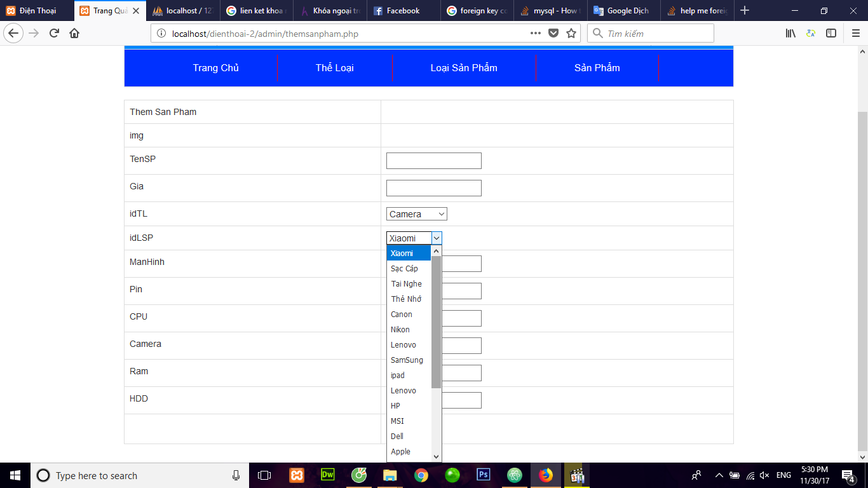Open the page actions three-dots menu
The image size is (868, 488).
[x=536, y=34]
